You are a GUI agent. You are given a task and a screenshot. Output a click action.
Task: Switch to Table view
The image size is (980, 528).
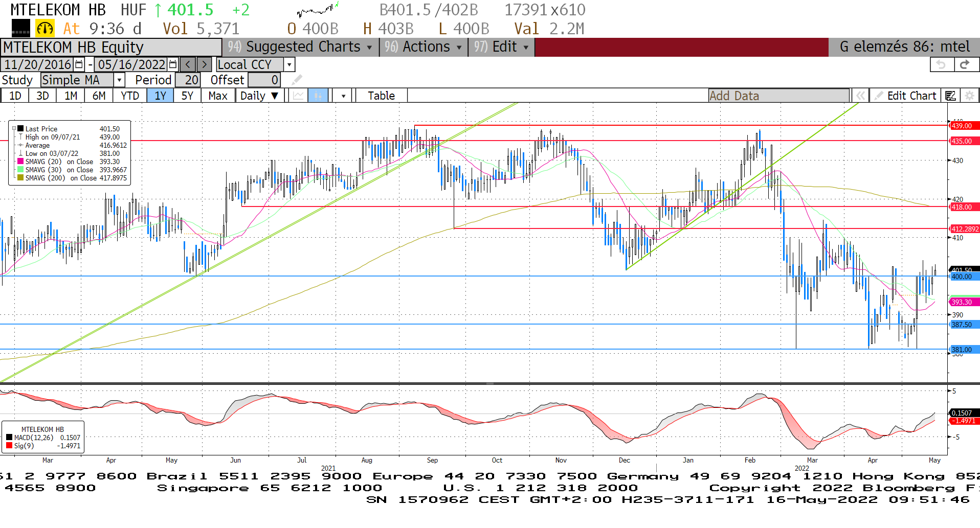coord(381,96)
